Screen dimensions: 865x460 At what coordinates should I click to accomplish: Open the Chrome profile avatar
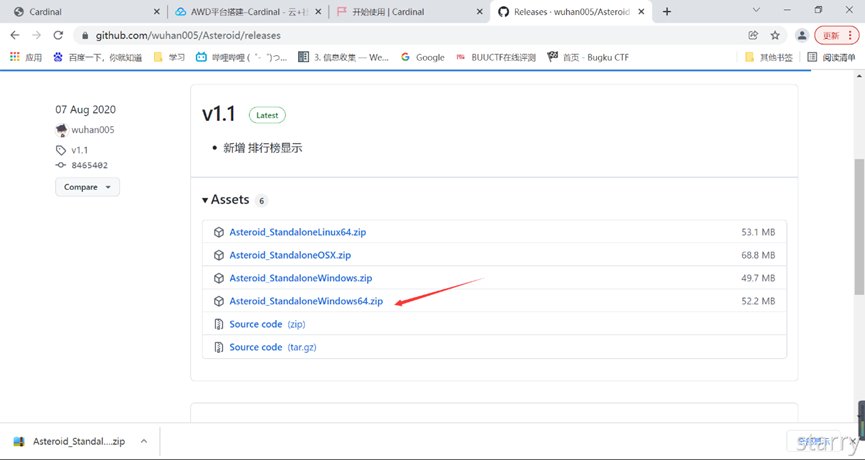click(802, 35)
